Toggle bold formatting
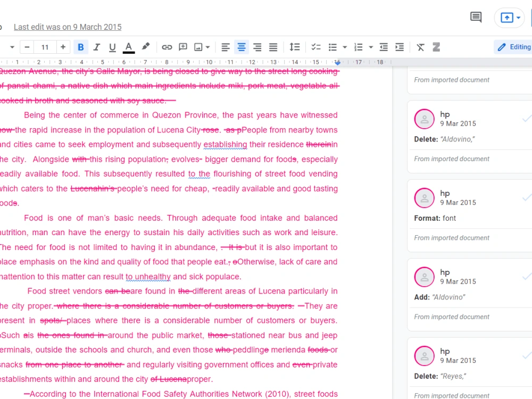Image resolution: width=532 pixels, height=399 pixels. 81,47
